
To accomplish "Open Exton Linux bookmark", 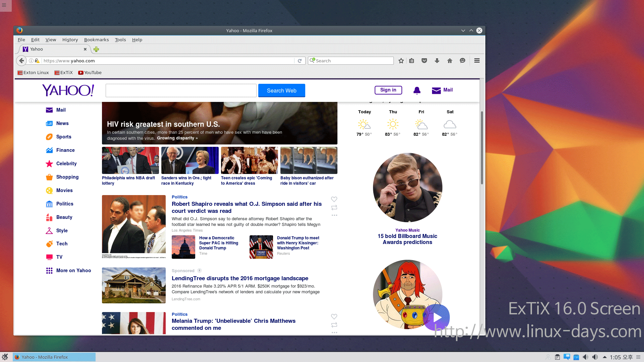I will click(x=33, y=72).
